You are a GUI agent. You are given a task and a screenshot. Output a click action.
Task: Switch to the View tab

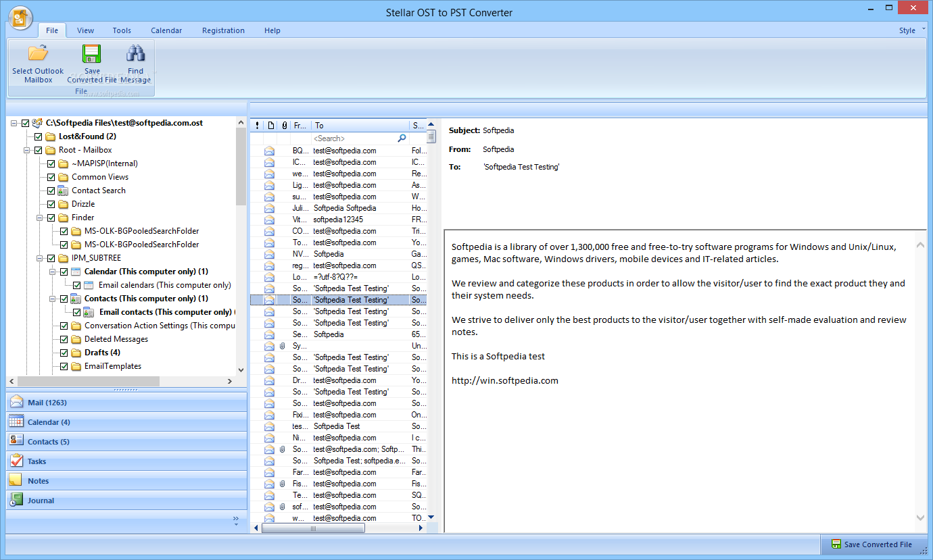85,30
